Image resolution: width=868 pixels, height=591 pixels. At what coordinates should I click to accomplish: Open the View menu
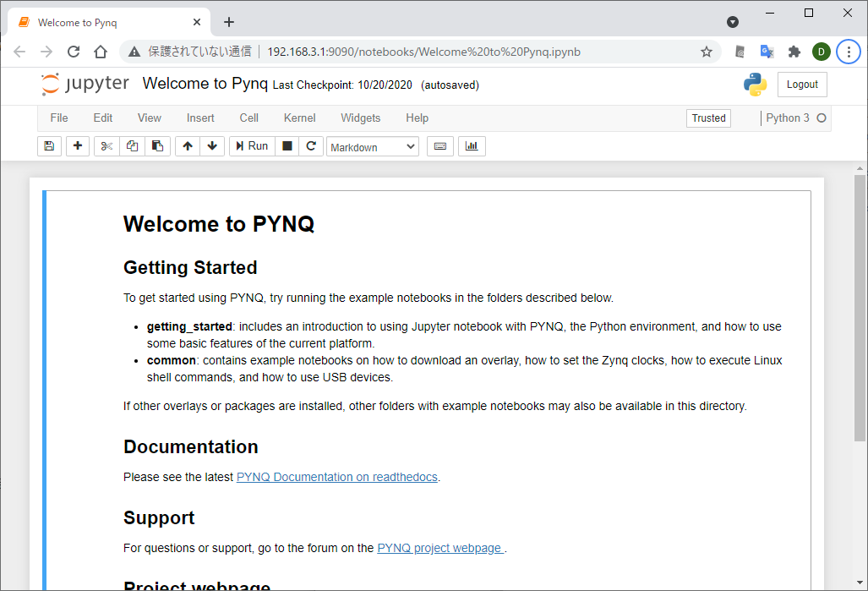pyautogui.click(x=150, y=118)
